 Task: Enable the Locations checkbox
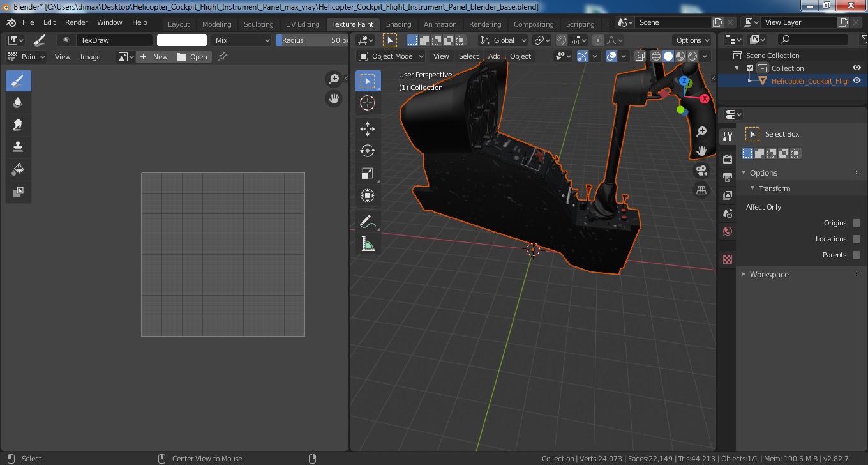tap(857, 239)
